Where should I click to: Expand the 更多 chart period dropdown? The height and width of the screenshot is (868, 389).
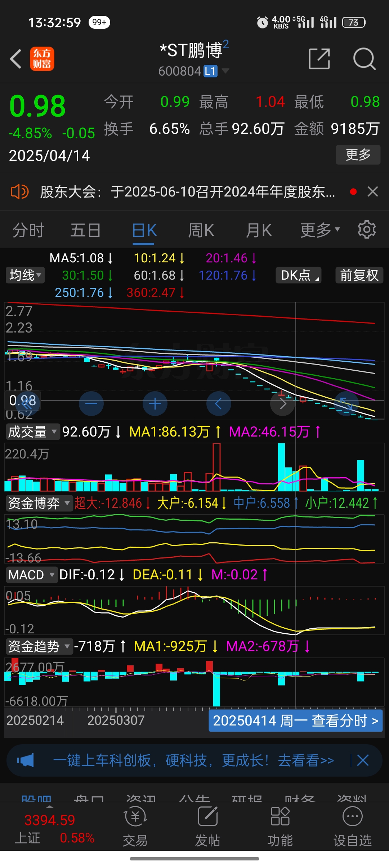[x=320, y=230]
